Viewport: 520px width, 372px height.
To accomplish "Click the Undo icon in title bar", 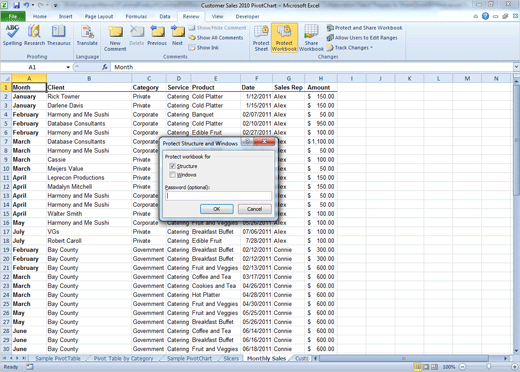I will (27, 5).
